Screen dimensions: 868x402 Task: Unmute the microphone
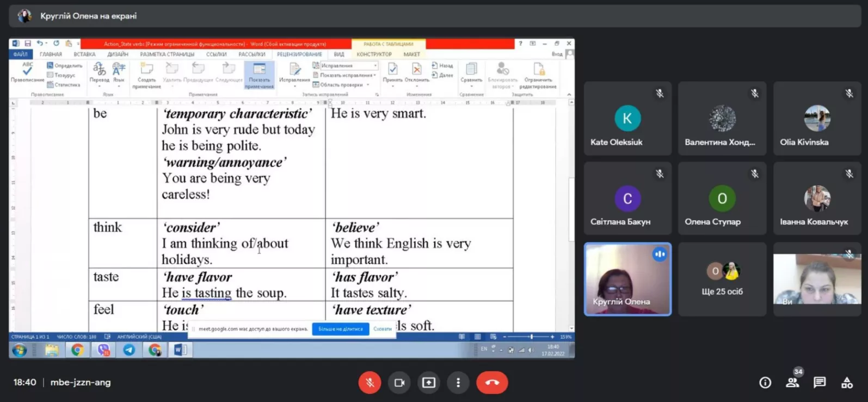point(370,383)
